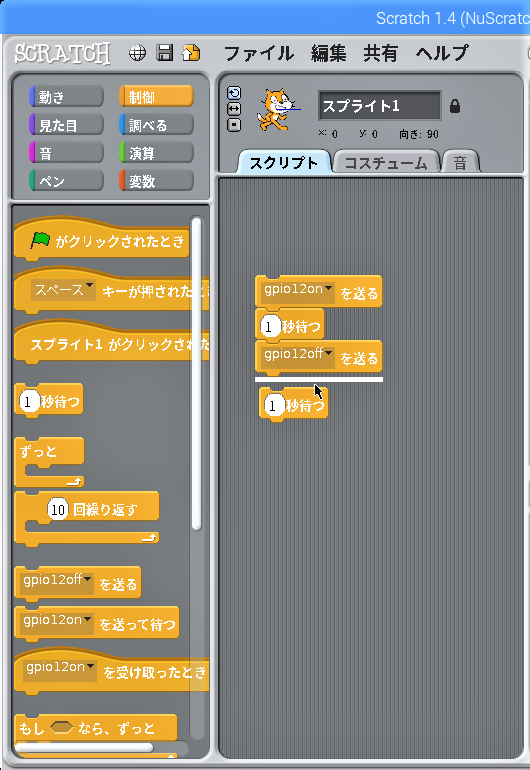This screenshot has height=770, width=530.
Task: Click the スプライト1 がクリックされたとき hat block
Action: (x=112, y=343)
